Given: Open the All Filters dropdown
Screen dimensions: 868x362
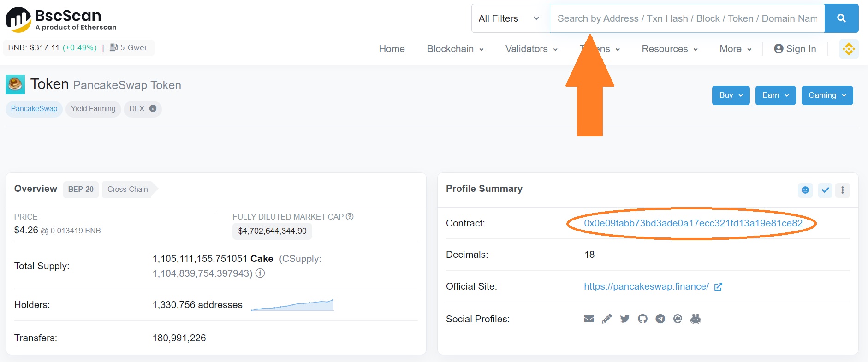Looking at the screenshot, I should (511, 18).
